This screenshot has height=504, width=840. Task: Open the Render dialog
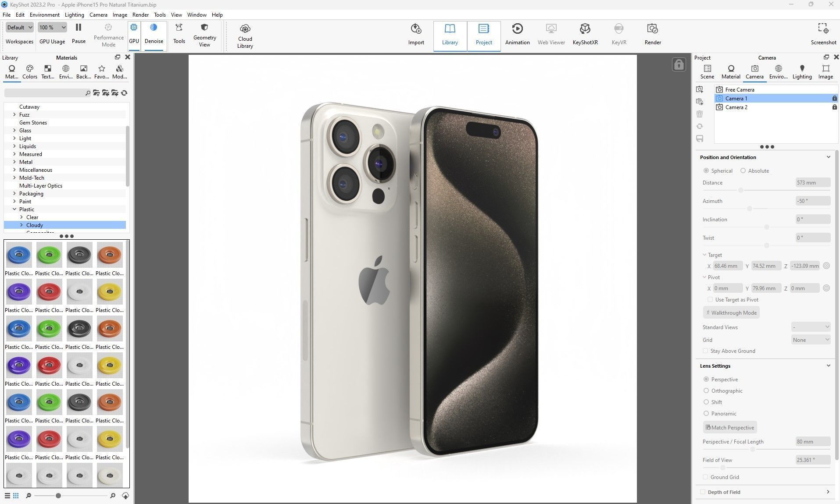(x=652, y=35)
